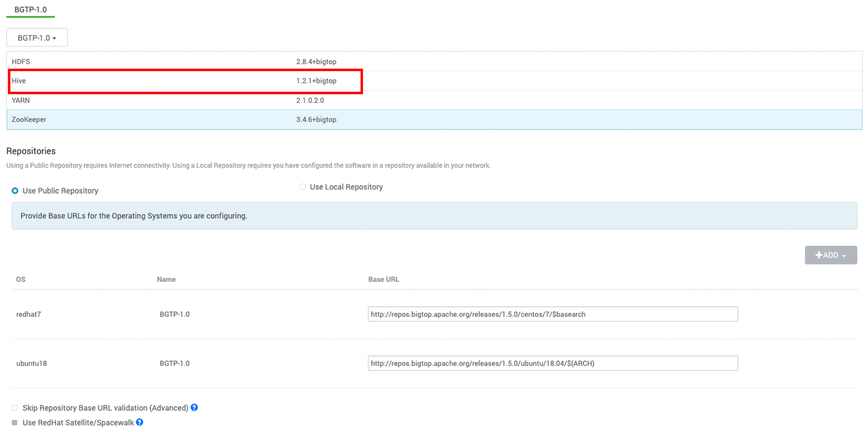Viewport: 868px width, 432px height.
Task: Select the Use Public Repository option
Action: click(x=15, y=191)
